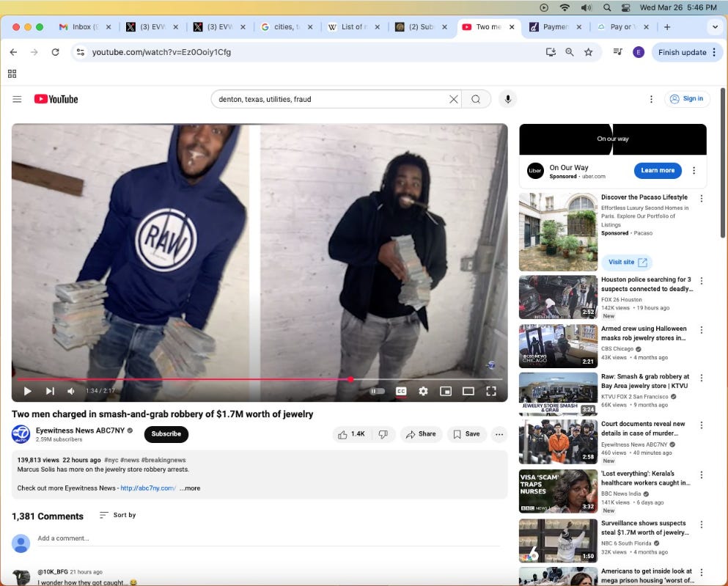Screen dimensions: 728x586
Task: Open media controls icon in toolbar
Action: coord(617,52)
